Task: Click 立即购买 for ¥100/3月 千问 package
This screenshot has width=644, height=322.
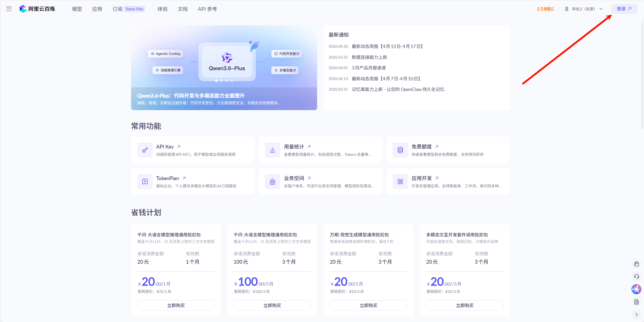Action: [x=272, y=305]
